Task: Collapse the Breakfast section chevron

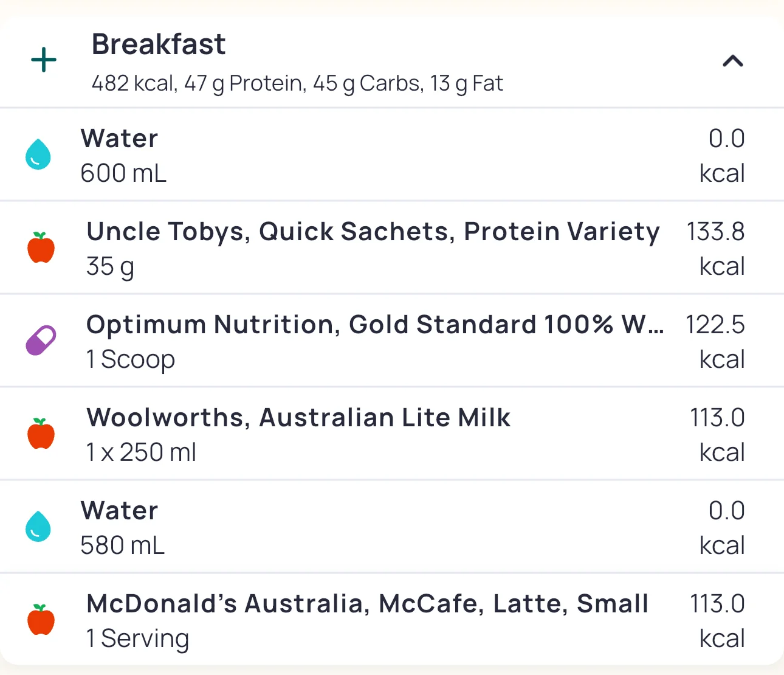Action: (x=732, y=61)
